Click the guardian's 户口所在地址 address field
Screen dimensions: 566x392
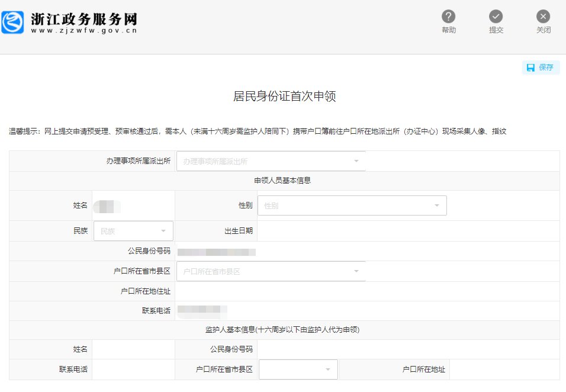pos(503,369)
